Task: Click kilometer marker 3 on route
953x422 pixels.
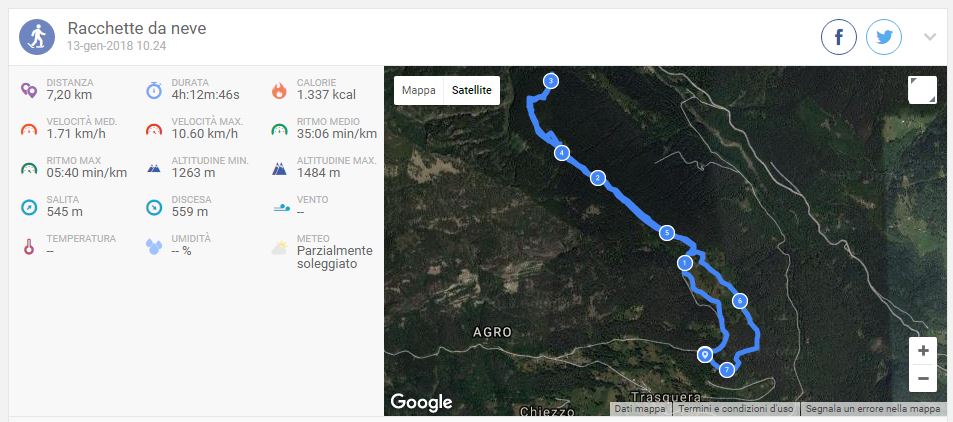Action: point(551,81)
